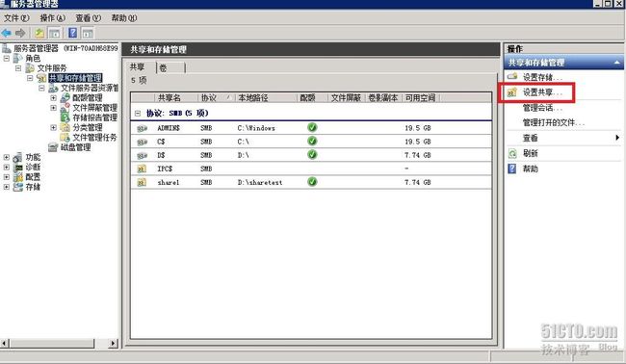The height and width of the screenshot is (364, 626).
Task: Select C:\Windows path cell
Action: click(256, 128)
